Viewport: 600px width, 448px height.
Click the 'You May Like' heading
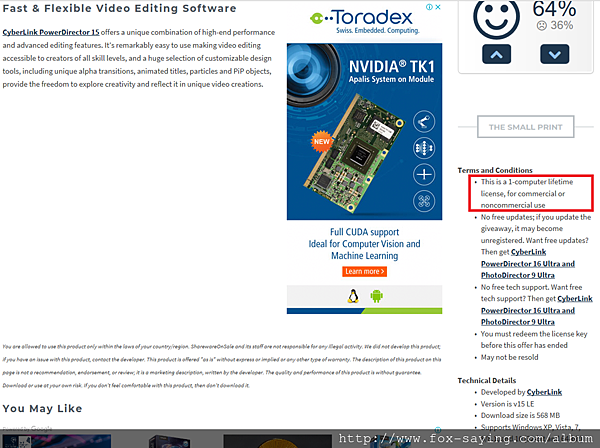click(x=42, y=409)
